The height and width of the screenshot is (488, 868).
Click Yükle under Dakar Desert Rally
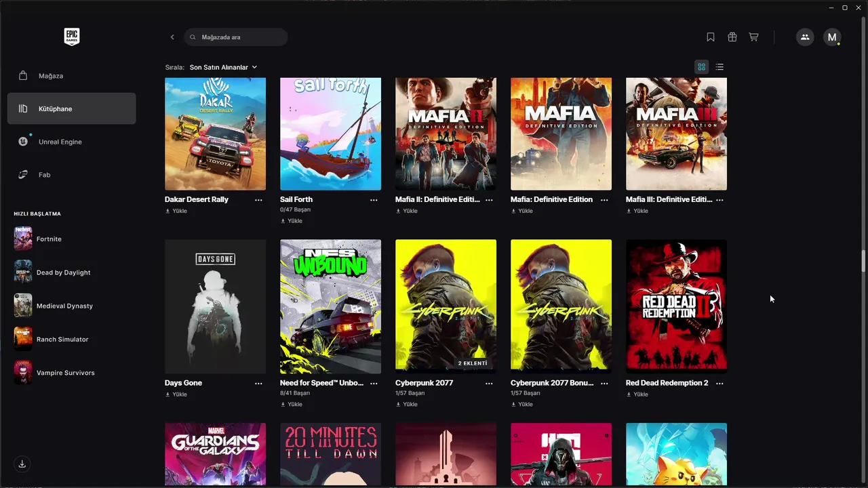pyautogui.click(x=176, y=211)
